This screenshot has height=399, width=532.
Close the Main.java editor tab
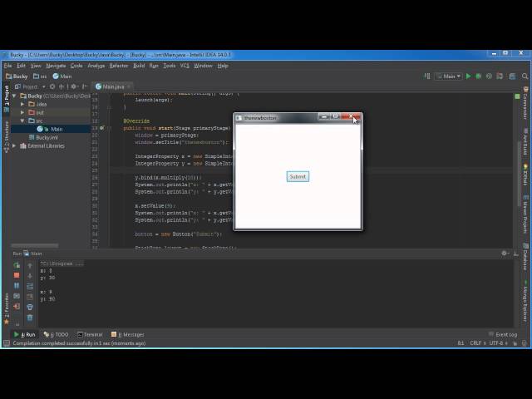coord(129,86)
